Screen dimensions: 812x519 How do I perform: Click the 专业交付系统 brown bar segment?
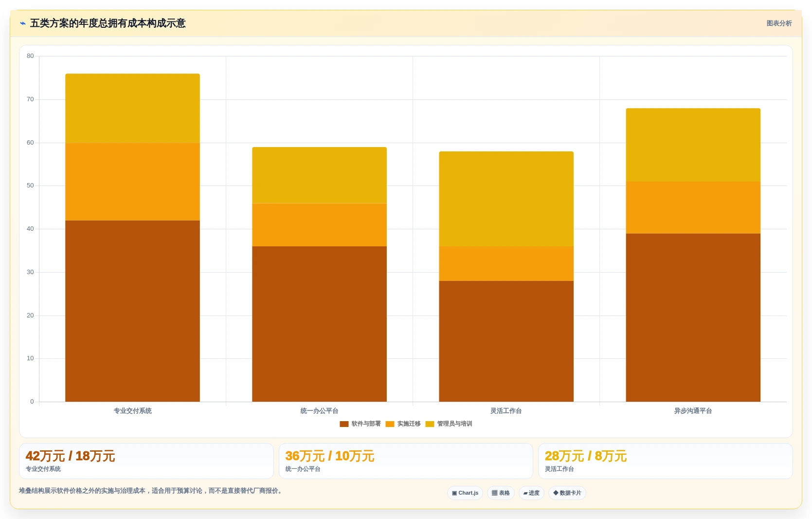tap(132, 311)
